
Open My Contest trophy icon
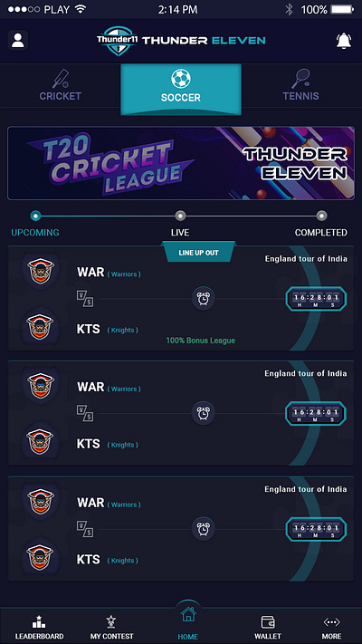pos(111,622)
